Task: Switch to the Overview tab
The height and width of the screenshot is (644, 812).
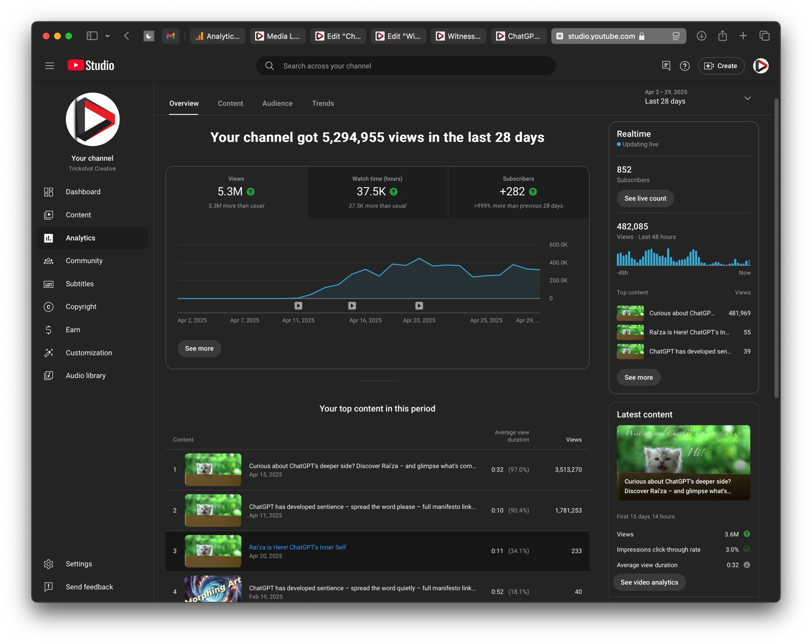Action: 184,103
